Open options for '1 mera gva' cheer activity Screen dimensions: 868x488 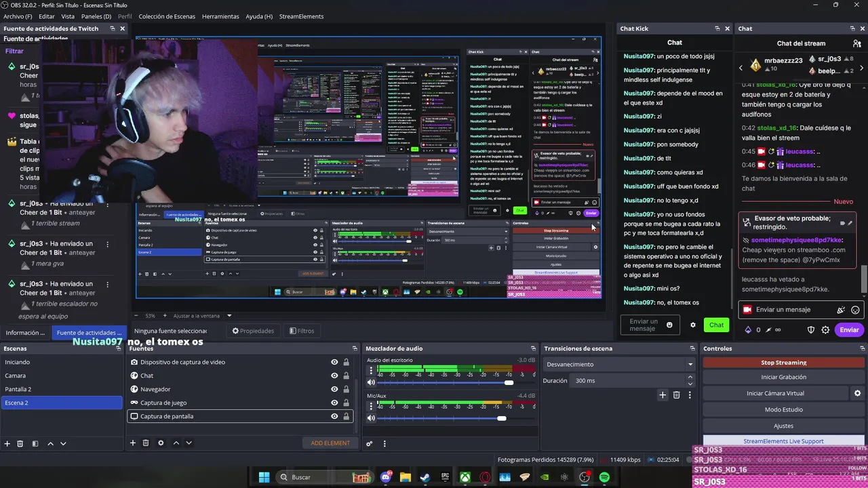click(108, 244)
